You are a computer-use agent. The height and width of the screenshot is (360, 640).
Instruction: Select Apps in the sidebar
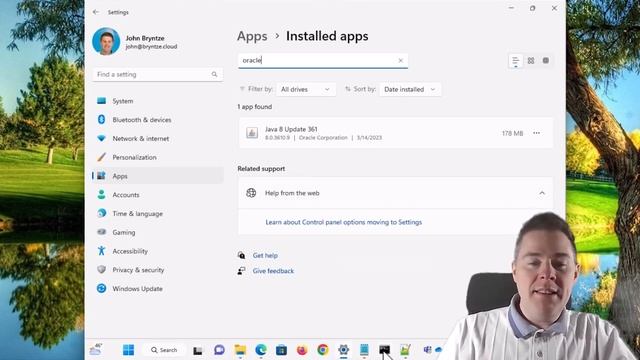[158, 176]
